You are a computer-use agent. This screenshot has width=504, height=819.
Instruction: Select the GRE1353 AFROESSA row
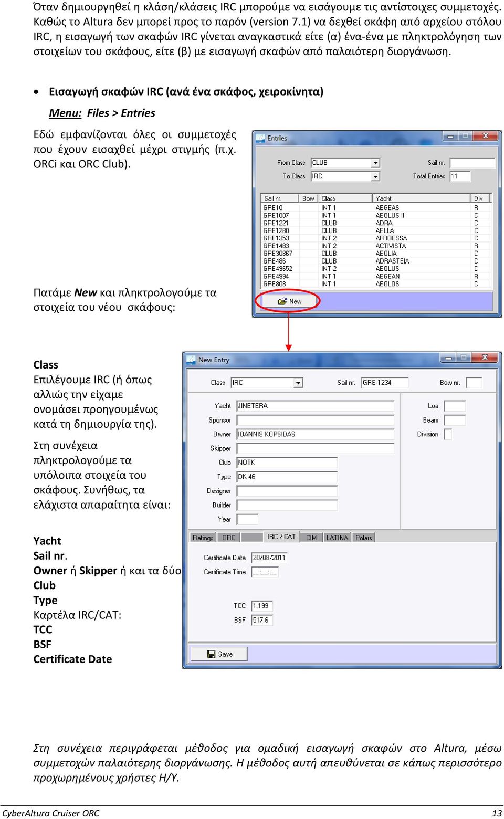pyautogui.click(x=376, y=238)
